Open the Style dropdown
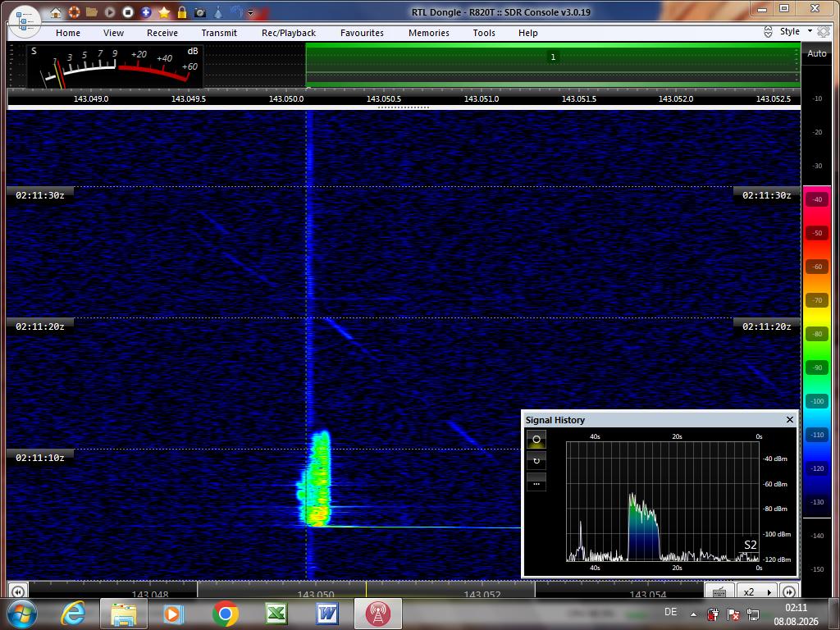The image size is (840, 630). pos(796,32)
